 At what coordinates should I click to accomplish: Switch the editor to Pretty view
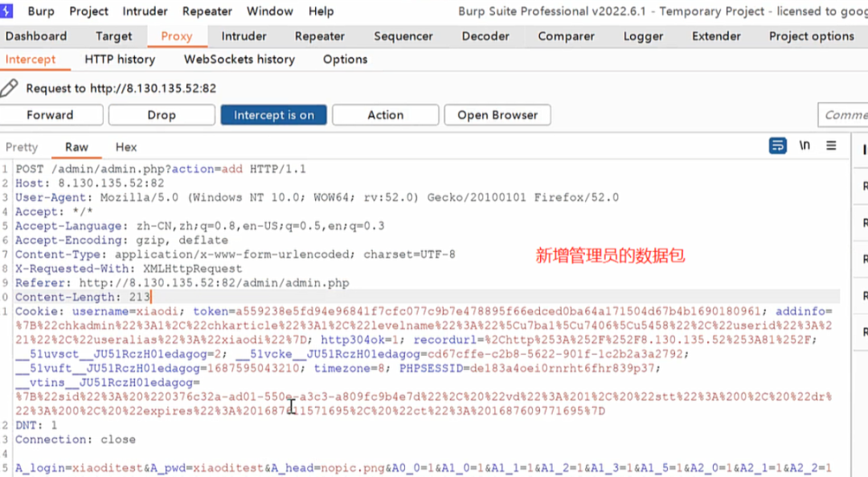click(x=22, y=147)
